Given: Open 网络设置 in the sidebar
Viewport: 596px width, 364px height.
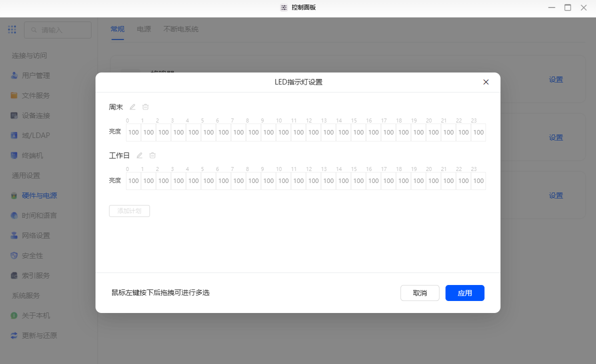Looking at the screenshot, I should click(x=35, y=235).
